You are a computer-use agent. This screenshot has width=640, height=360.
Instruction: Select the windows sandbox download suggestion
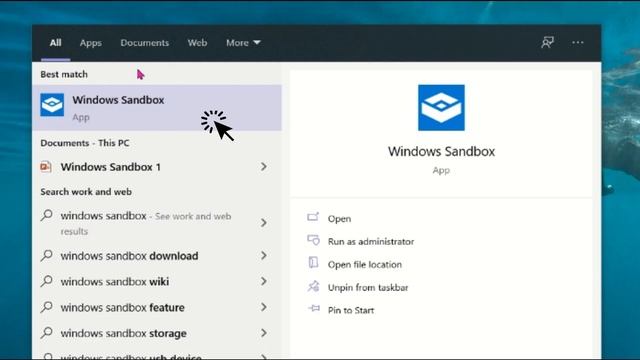click(x=157, y=256)
